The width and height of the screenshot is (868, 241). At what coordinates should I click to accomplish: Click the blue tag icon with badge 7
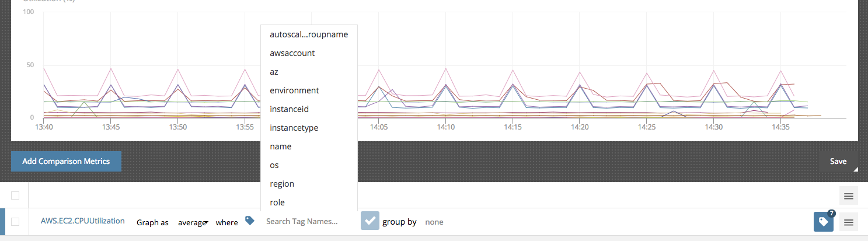824,222
